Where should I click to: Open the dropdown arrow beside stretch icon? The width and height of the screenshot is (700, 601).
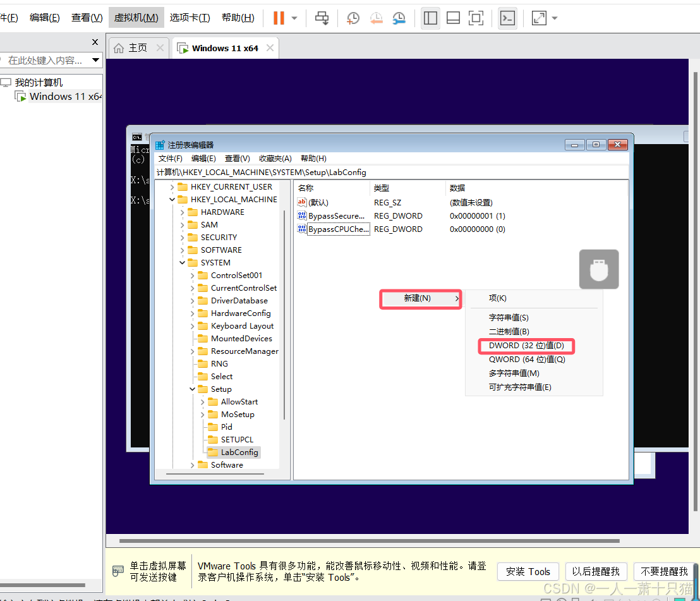click(x=555, y=18)
